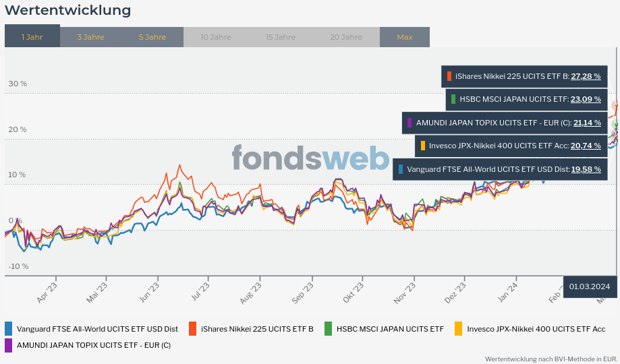Select the 1 Jahr time range tab

point(32,37)
